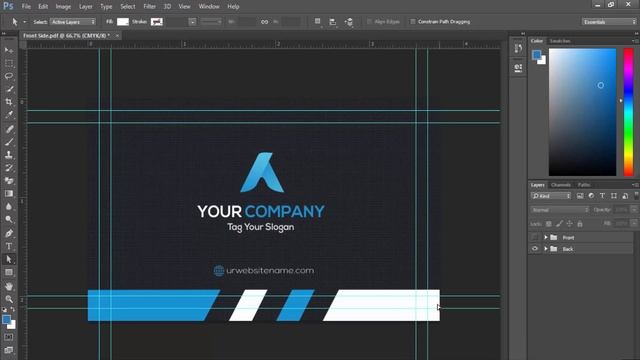Select the Brush tool
This screenshot has width=640, height=360.
[9, 142]
